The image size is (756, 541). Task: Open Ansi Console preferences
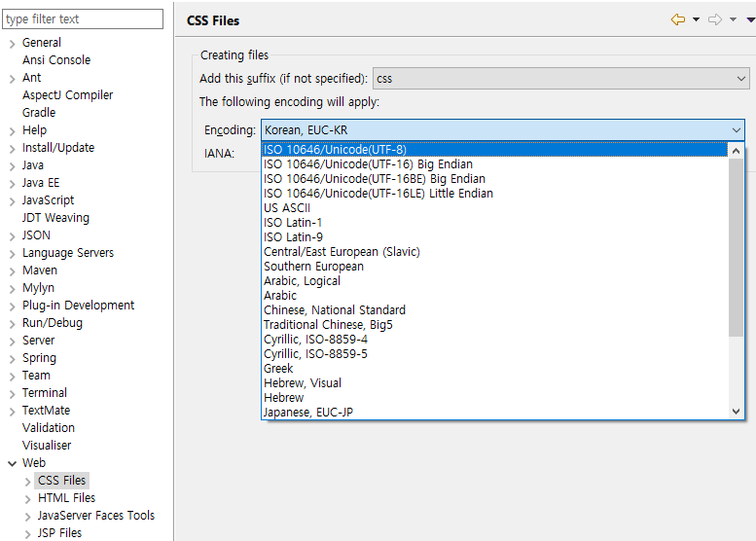[x=56, y=59]
